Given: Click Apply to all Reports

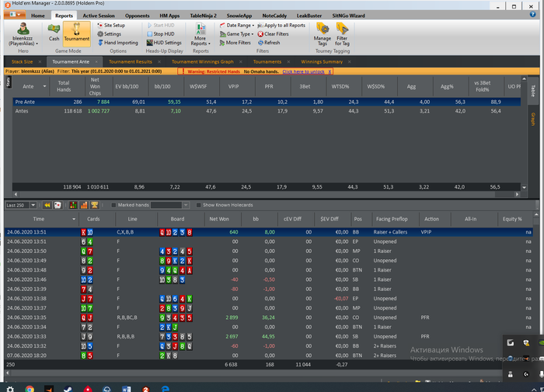Looking at the screenshot, I should coord(281,26).
